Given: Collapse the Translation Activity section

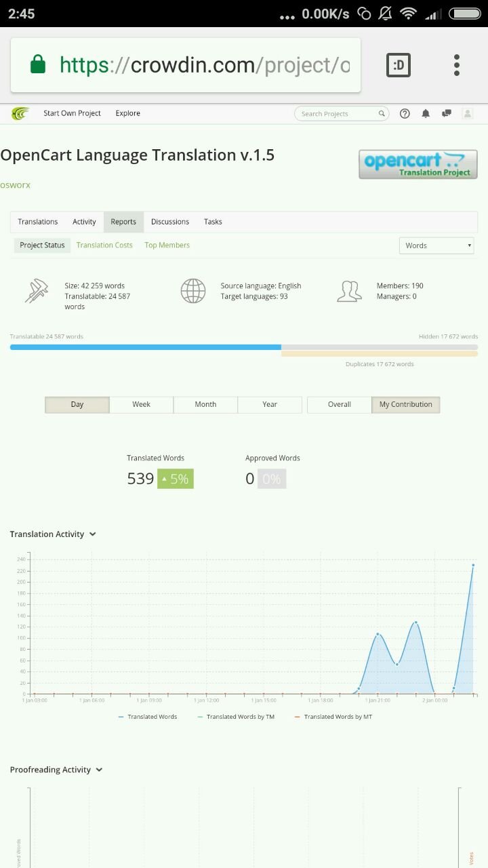Looking at the screenshot, I should point(93,534).
